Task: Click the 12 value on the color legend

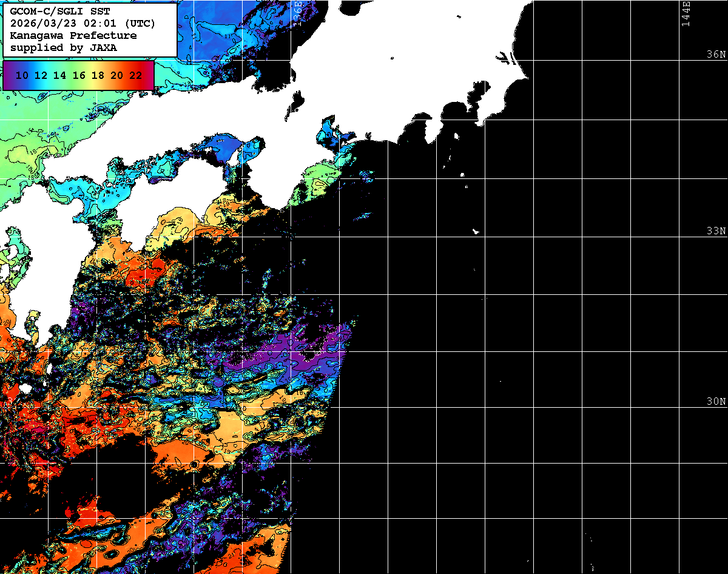Action: (x=41, y=75)
